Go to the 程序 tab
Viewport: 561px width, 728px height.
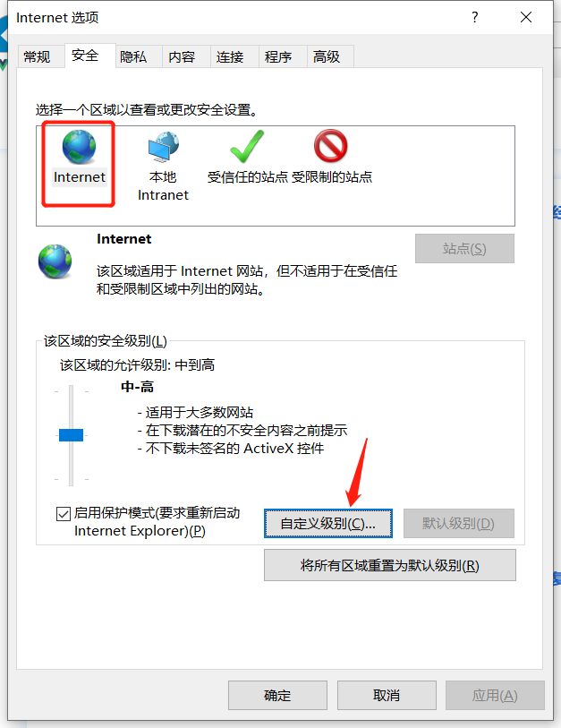(x=278, y=56)
